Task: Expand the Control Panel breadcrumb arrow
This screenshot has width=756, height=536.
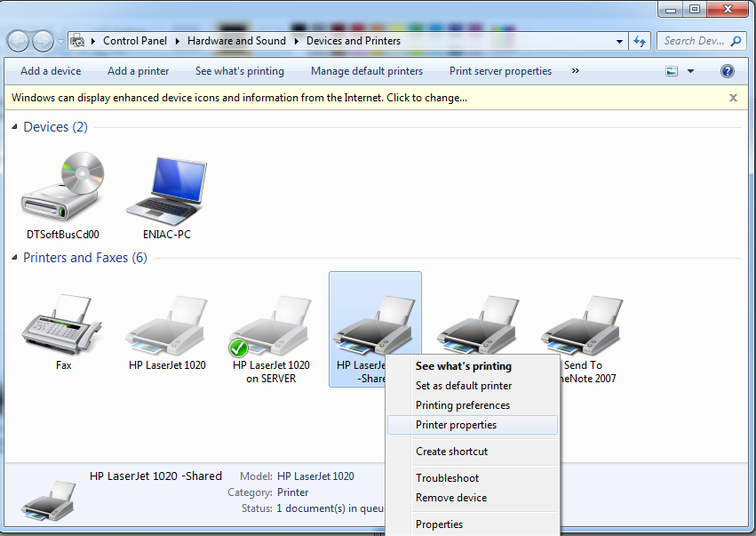Action: click(x=177, y=42)
